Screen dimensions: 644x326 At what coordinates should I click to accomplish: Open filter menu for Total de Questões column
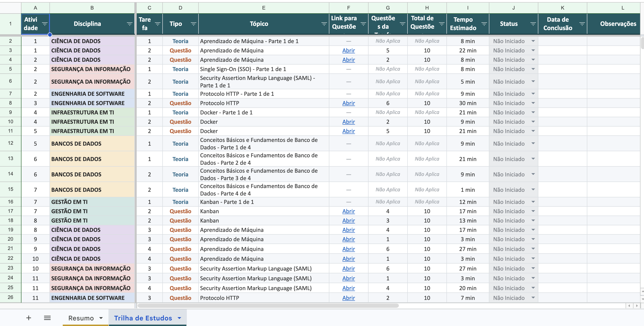[x=442, y=24]
